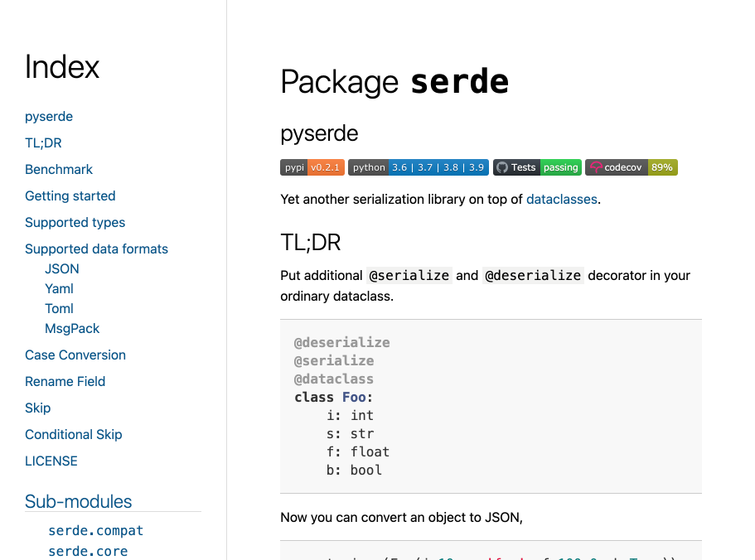Image resolution: width=755 pixels, height=560 pixels.
Task: Open the Case Conversion section
Action: pos(75,355)
